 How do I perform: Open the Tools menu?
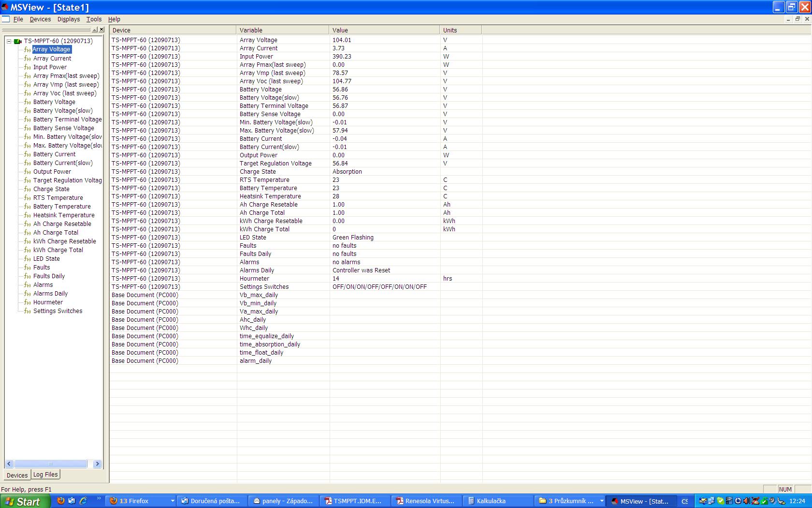pyautogui.click(x=94, y=19)
